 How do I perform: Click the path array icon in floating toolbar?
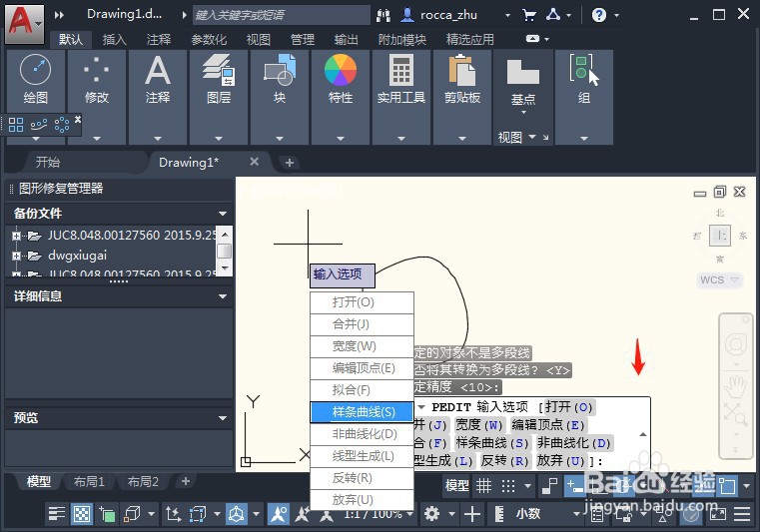[39, 125]
